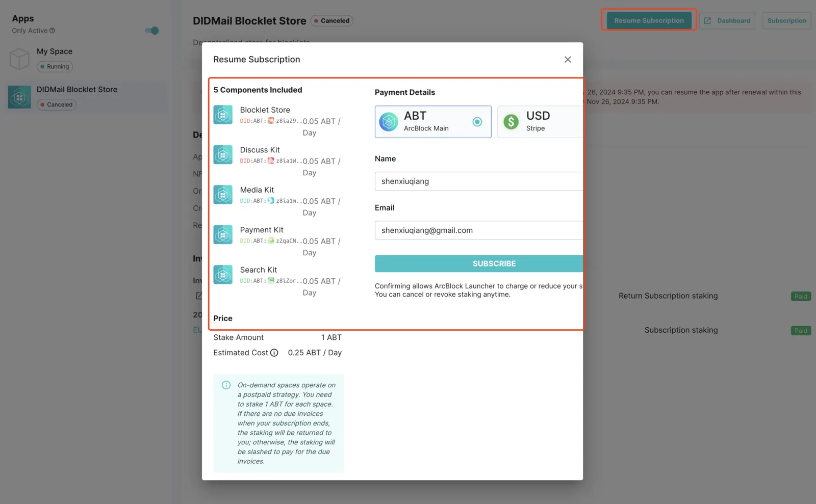This screenshot has width=816, height=504.
Task: Click the Search Kit component icon
Action: (x=223, y=275)
